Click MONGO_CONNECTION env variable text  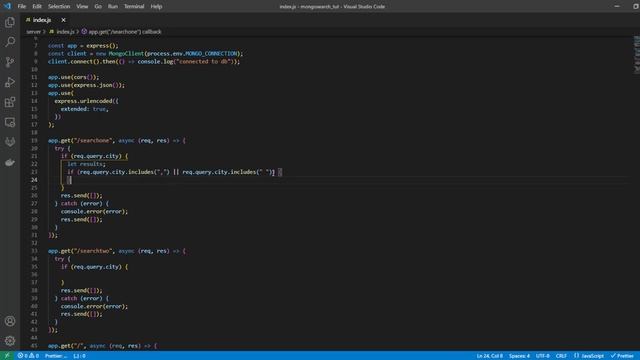click(211, 53)
